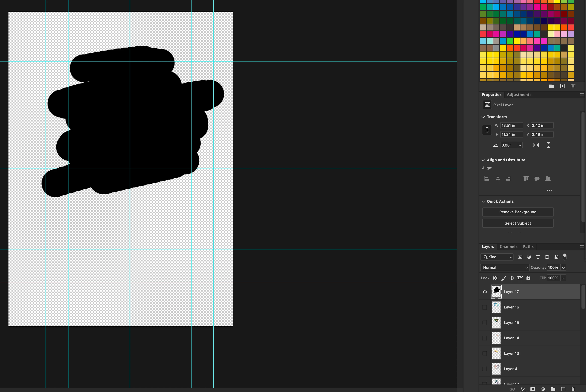This screenshot has height=392, width=586.
Task: Open the Adjustments tab
Action: pos(519,94)
